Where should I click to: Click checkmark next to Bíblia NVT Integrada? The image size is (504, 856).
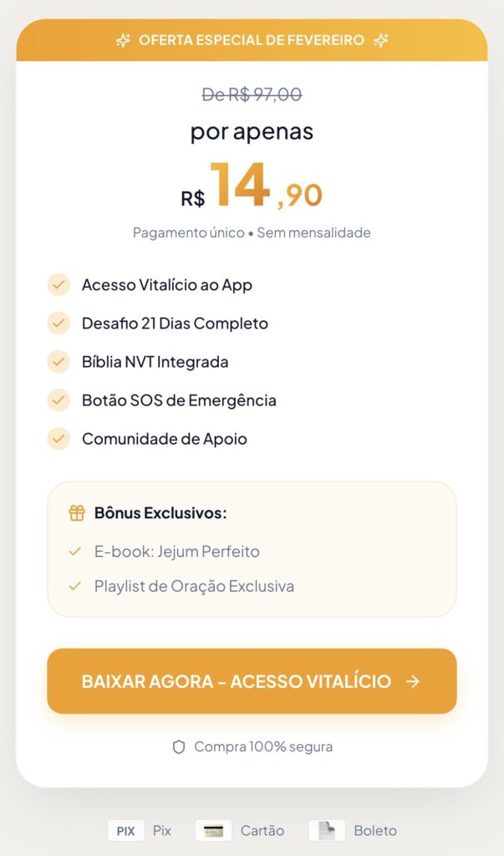tap(59, 362)
